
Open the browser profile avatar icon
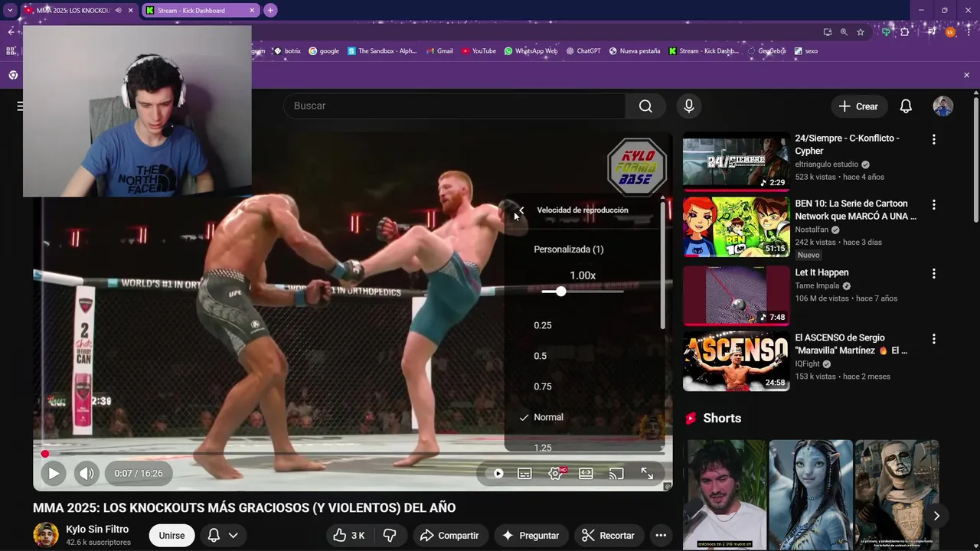[x=950, y=32]
